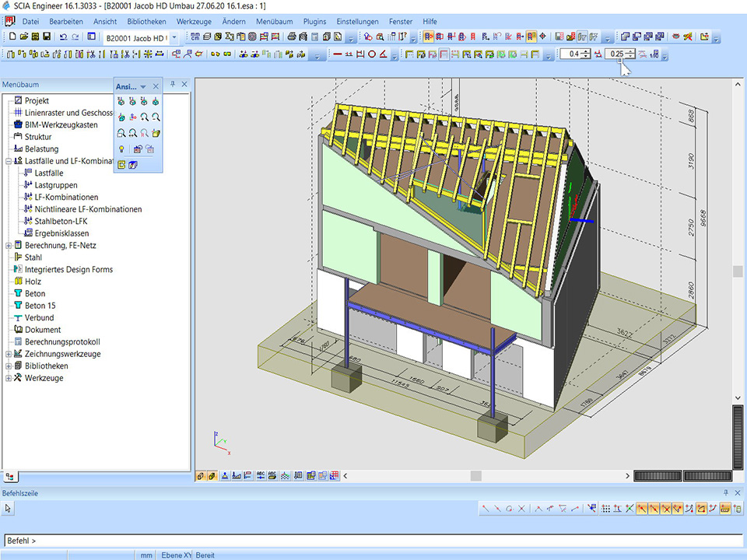Viewport: 747px width, 560px height.
Task: Toggle the highlighted snap mode button in Befehlszeile toolbar
Action: [x=642, y=509]
